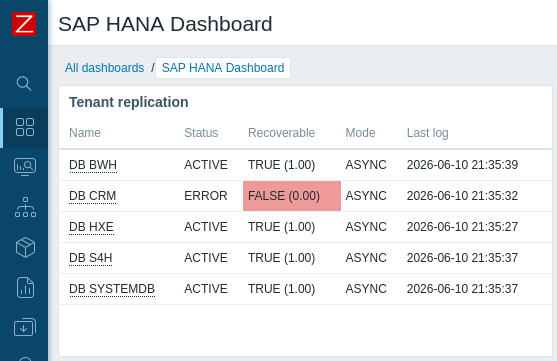Click TRUE (1.00) in DB S4H row
This screenshot has width=557, height=361.
coord(281,258)
